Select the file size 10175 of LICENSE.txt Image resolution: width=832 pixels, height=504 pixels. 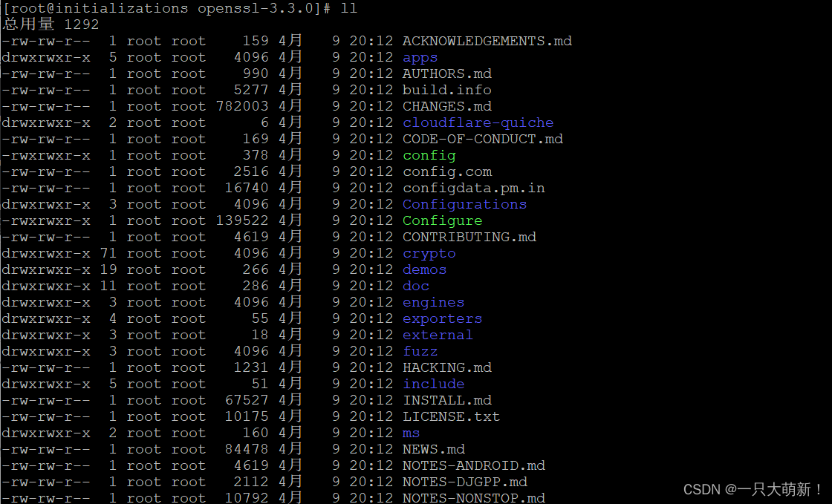247,417
